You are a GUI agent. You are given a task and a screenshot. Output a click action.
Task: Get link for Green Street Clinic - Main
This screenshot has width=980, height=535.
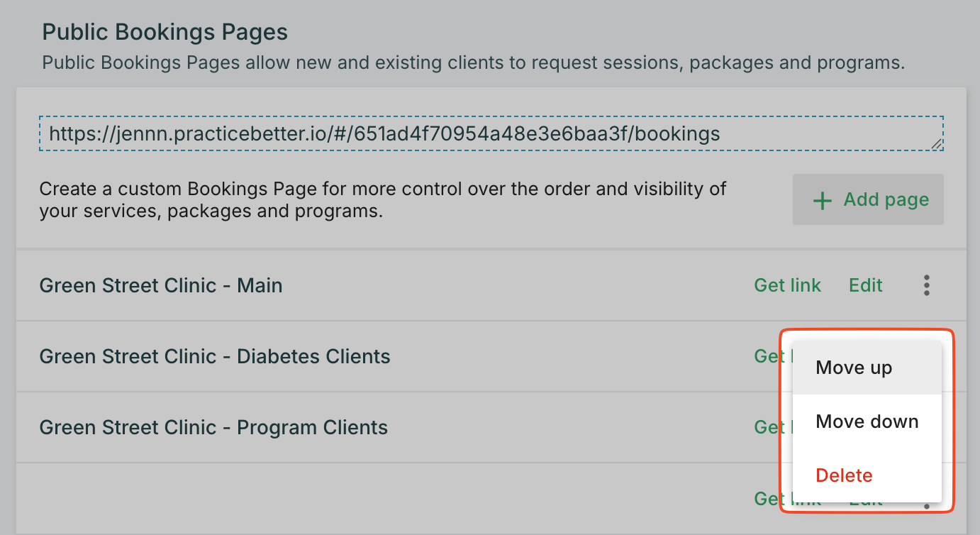[x=787, y=285]
